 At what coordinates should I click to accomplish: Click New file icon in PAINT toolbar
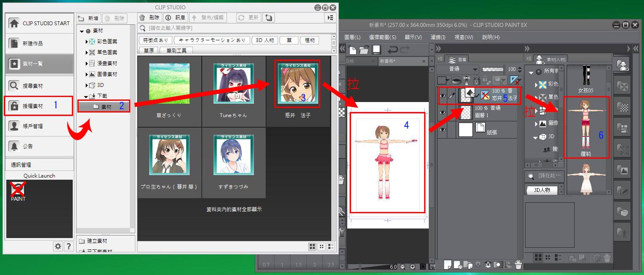coord(353,50)
